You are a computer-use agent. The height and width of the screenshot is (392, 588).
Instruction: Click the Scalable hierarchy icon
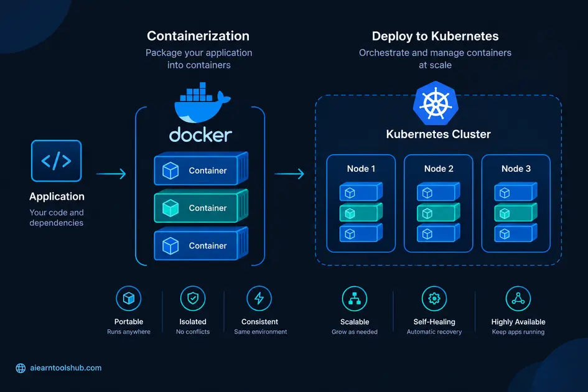355,299
